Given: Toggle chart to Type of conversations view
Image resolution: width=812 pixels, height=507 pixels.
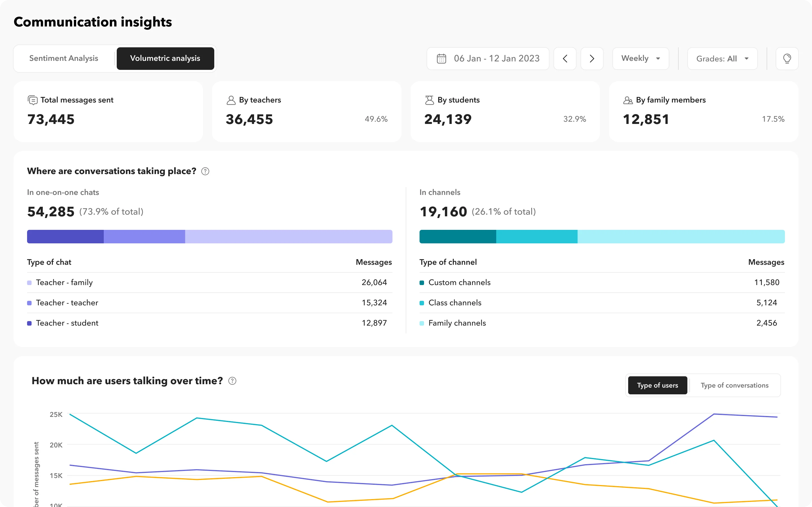Looking at the screenshot, I should point(734,385).
